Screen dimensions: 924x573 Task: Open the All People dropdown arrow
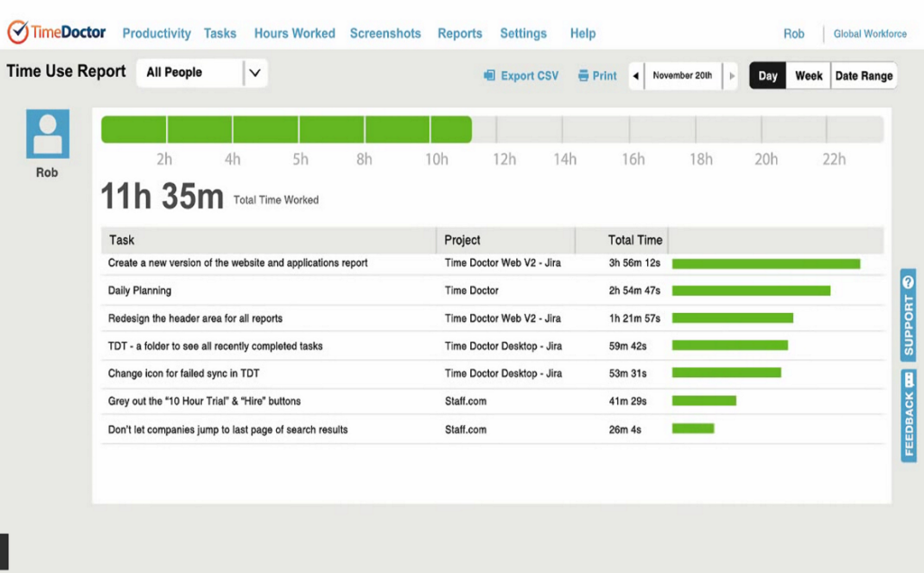[254, 73]
